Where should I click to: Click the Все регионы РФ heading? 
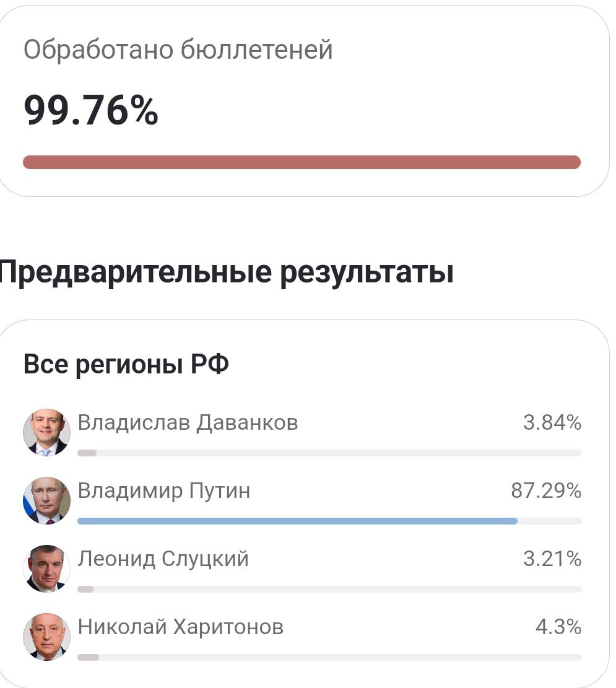[126, 364]
